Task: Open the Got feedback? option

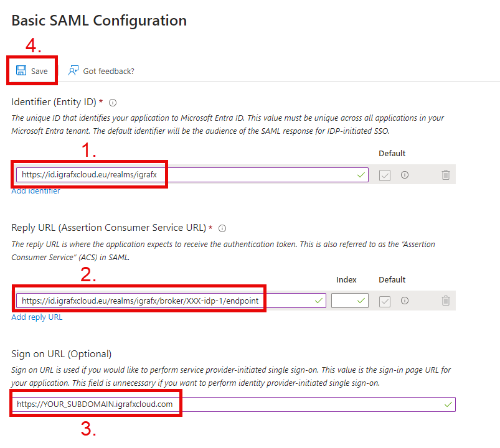Action: click(108, 71)
